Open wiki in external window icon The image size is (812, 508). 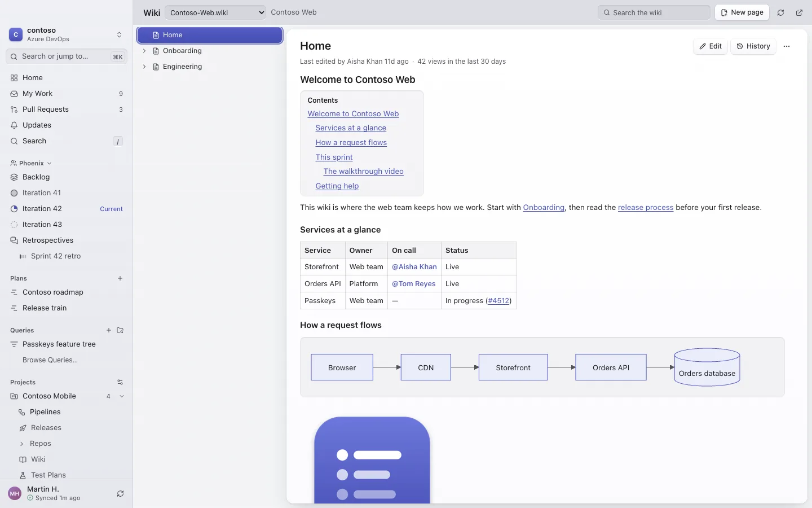(799, 12)
